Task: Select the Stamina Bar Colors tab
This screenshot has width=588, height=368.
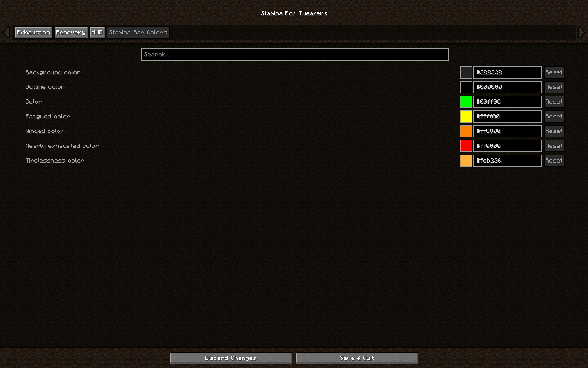Action: coord(138,32)
